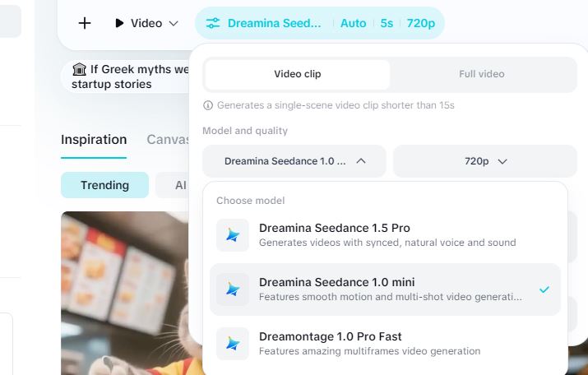The height and width of the screenshot is (375, 588).
Task: Choose Dreamina Seedance 1.5 Pro model
Action: [385, 235]
